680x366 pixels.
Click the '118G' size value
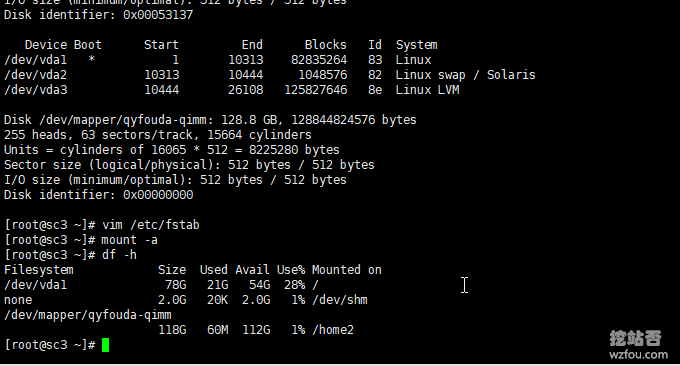click(172, 330)
